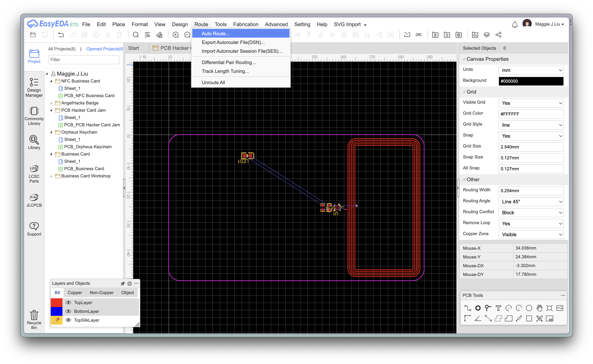Image resolution: width=593 pixels, height=364 pixels.
Task: Open the Visible Grid dropdown
Action: click(531, 103)
